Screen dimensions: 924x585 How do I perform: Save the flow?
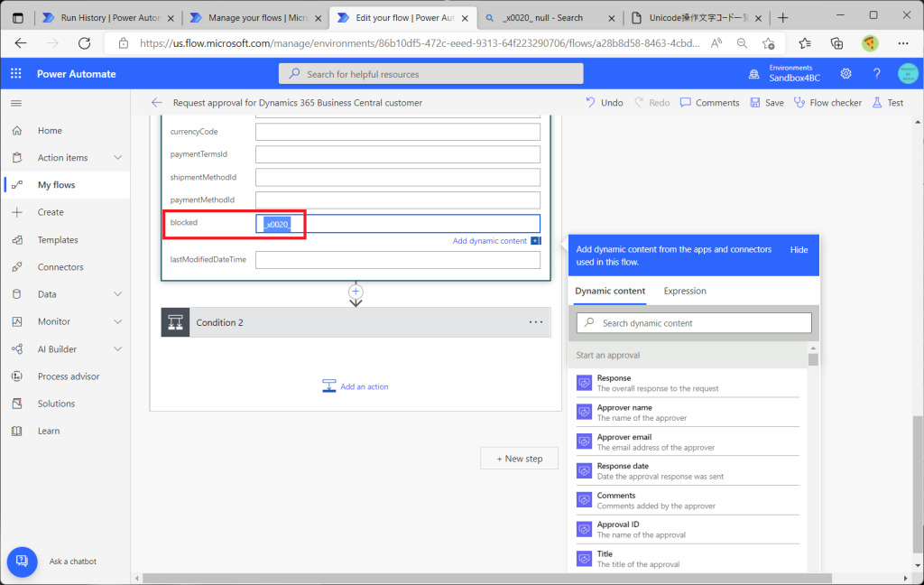(767, 103)
